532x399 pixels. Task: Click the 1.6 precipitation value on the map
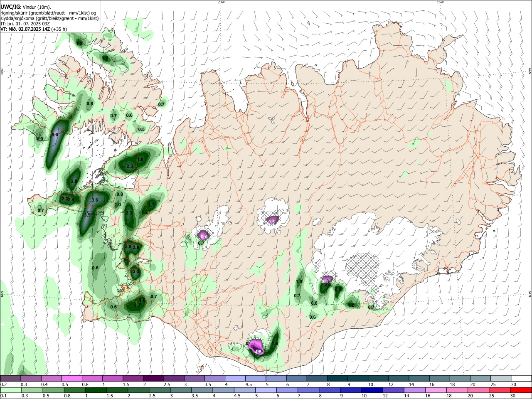[x=142, y=300]
